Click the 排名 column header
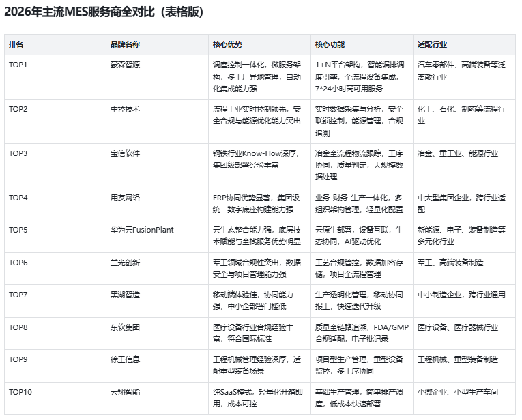The width and height of the screenshot is (522, 420). pos(16,44)
